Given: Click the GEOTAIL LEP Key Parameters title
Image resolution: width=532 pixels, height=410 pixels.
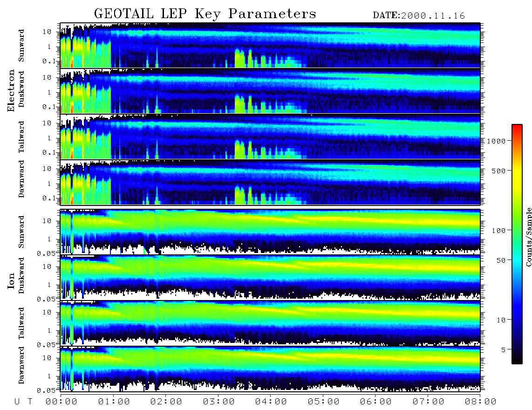Looking at the screenshot, I should tap(205, 14).
